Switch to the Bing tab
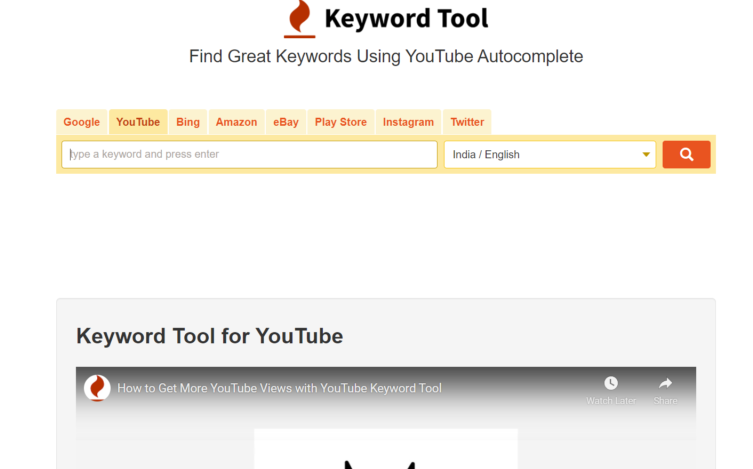Screen dimensions: 753x469 tap(188, 122)
